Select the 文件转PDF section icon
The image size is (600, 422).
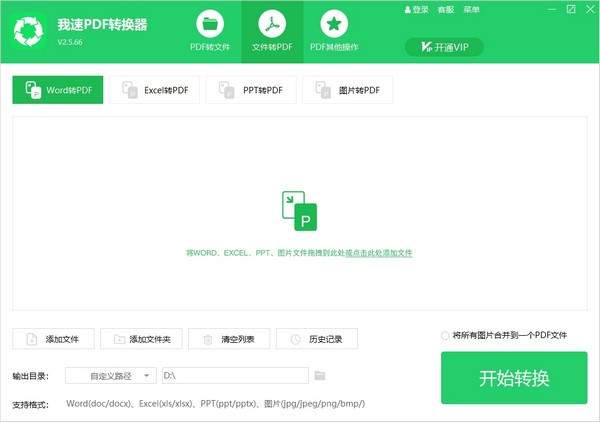(x=270, y=23)
